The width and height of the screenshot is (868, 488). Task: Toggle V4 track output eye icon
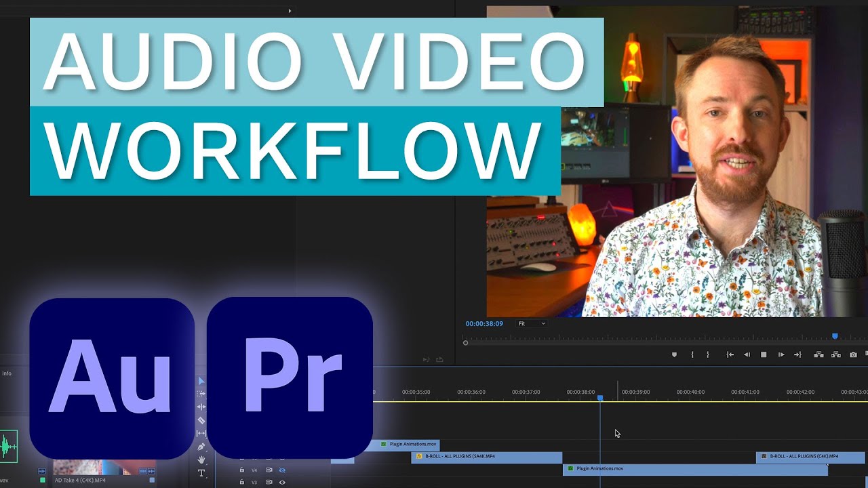282,470
